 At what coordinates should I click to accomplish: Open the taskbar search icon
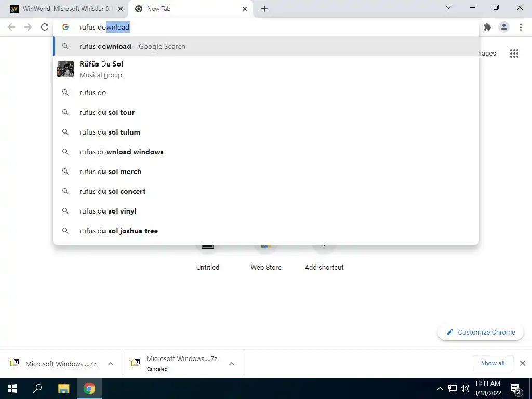pos(37,389)
